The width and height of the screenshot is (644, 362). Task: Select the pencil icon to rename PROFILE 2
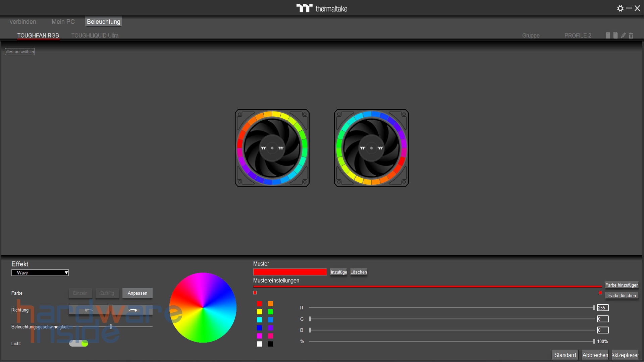pos(623,35)
